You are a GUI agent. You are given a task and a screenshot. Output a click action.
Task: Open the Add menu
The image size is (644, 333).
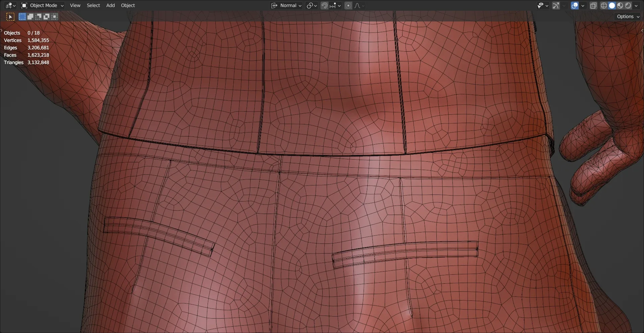pyautogui.click(x=110, y=5)
